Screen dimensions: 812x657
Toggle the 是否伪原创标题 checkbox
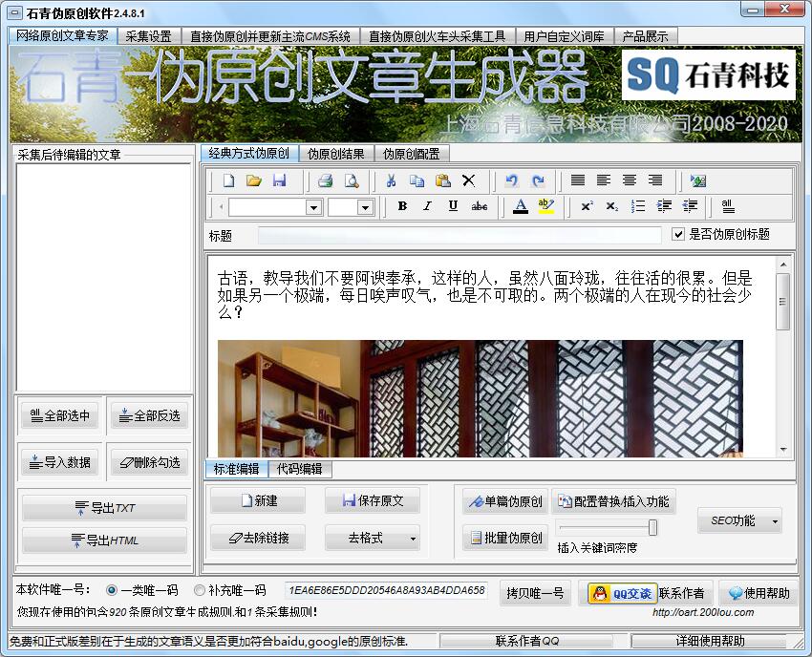[679, 234]
